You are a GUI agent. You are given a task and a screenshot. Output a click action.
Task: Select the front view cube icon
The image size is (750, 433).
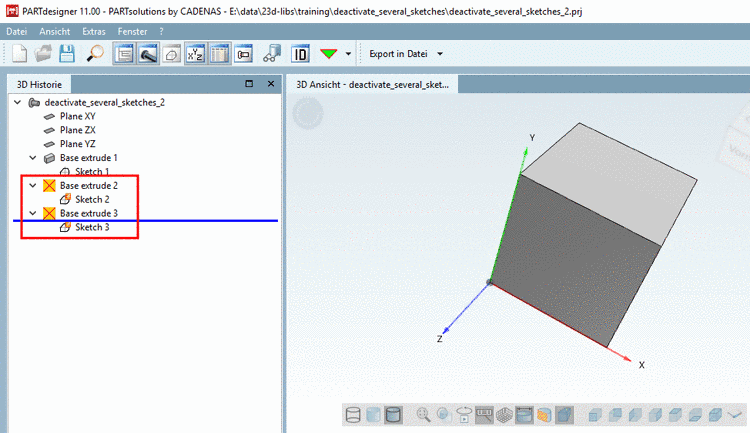(x=595, y=415)
